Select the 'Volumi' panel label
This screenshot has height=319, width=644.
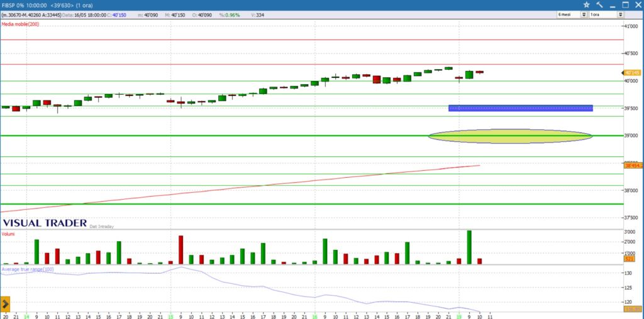pyautogui.click(x=8, y=234)
